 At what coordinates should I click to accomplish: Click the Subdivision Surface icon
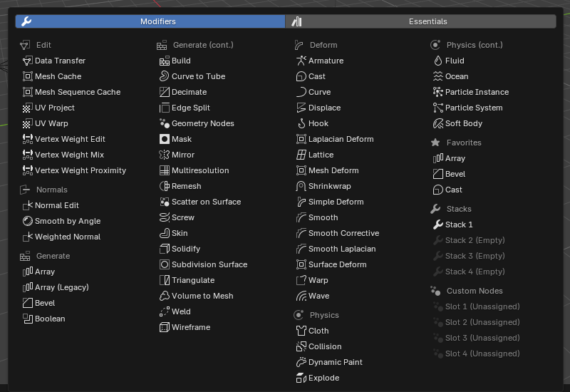coord(165,264)
